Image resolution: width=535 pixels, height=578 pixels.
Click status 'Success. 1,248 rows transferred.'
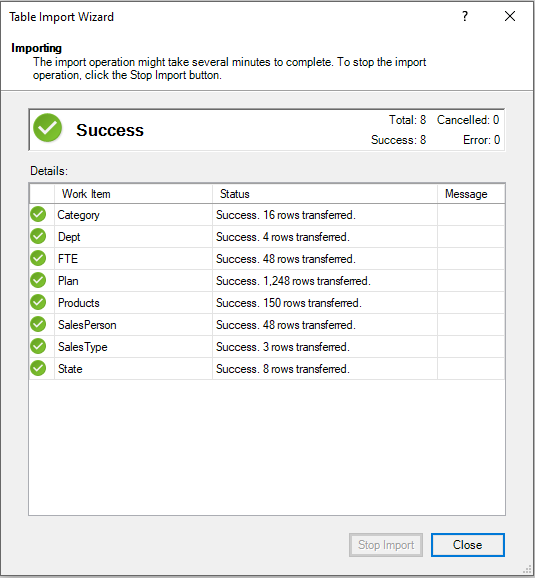click(x=293, y=281)
